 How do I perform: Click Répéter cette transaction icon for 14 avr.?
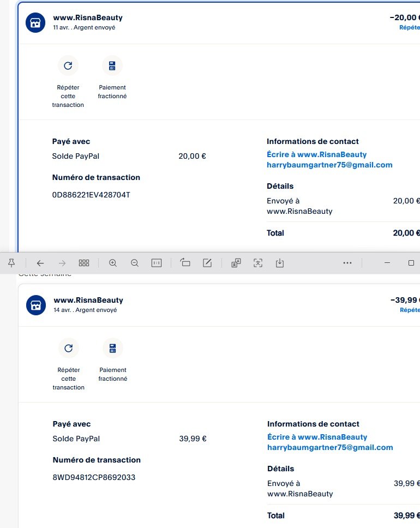tap(69, 349)
